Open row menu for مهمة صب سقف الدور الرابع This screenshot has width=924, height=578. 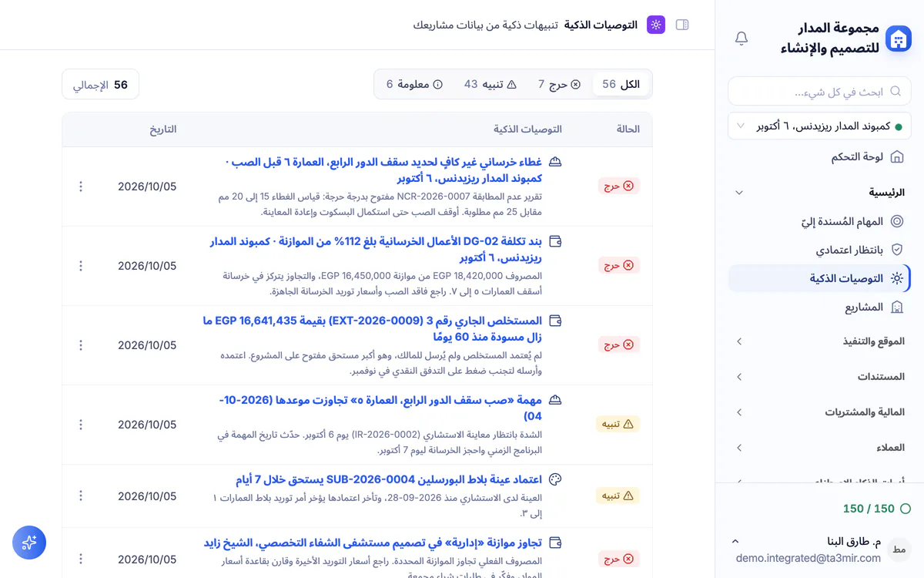click(81, 425)
